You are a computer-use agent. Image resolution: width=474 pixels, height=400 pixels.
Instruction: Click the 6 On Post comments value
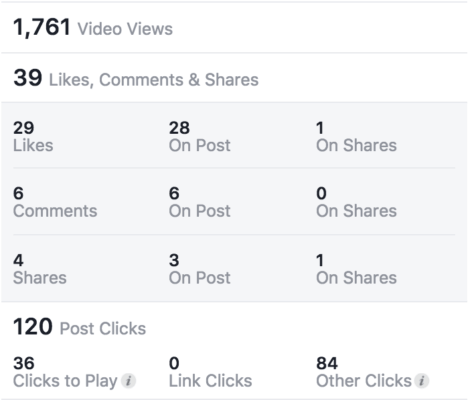click(x=199, y=202)
